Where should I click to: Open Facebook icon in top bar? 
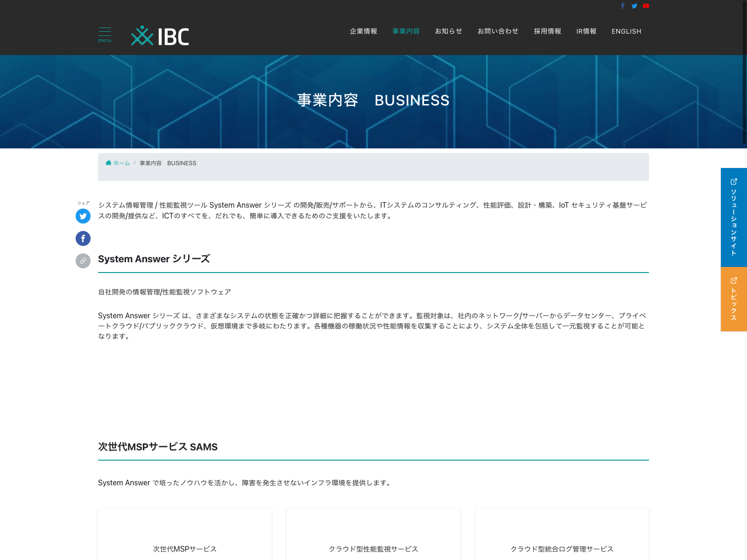point(622,6)
